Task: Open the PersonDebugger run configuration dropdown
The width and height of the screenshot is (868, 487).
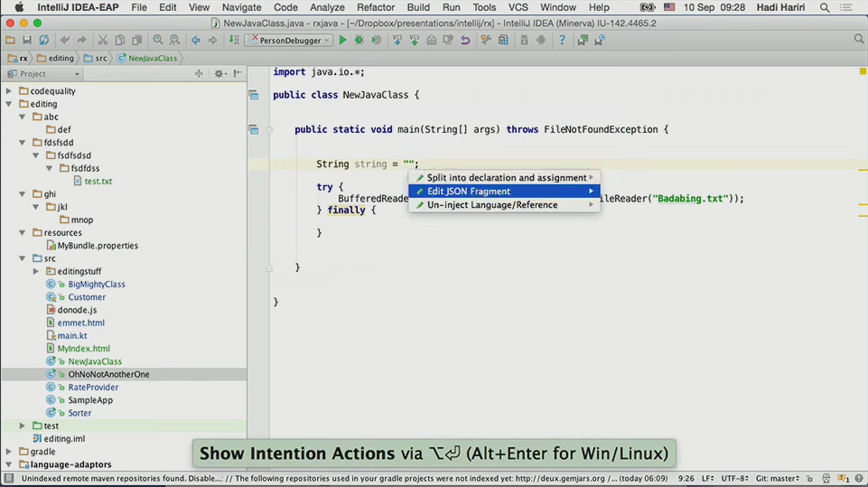Action: click(x=291, y=40)
